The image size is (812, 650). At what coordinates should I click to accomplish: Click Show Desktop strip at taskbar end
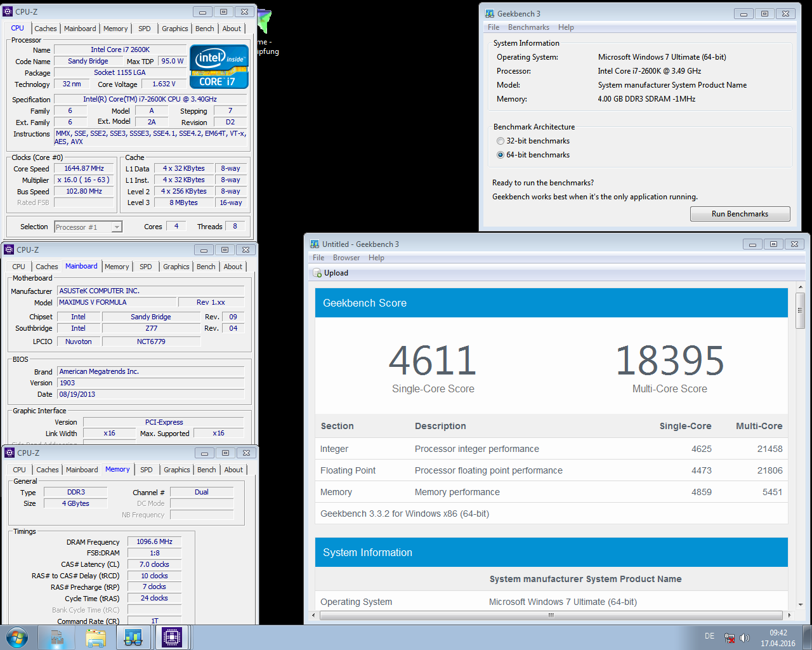tap(807, 637)
